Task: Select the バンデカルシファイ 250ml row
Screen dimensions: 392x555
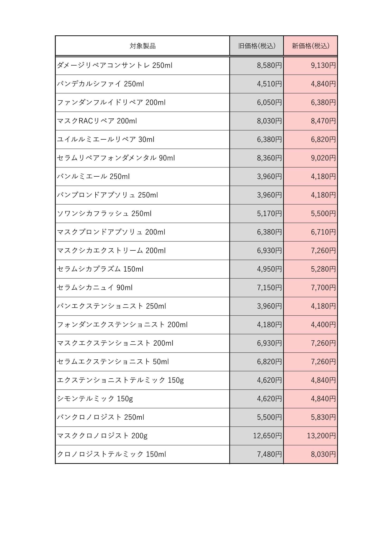Action: [x=196, y=84]
